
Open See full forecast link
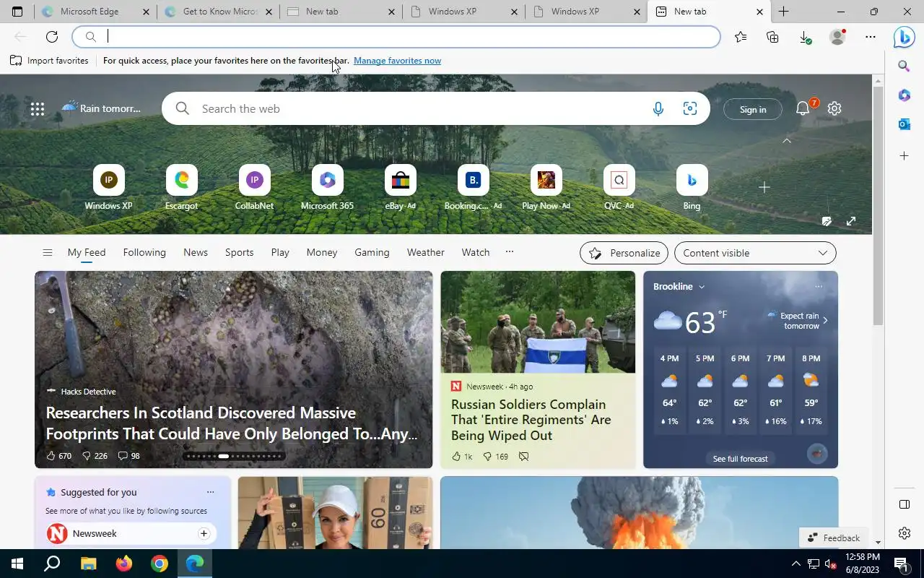tap(740, 459)
